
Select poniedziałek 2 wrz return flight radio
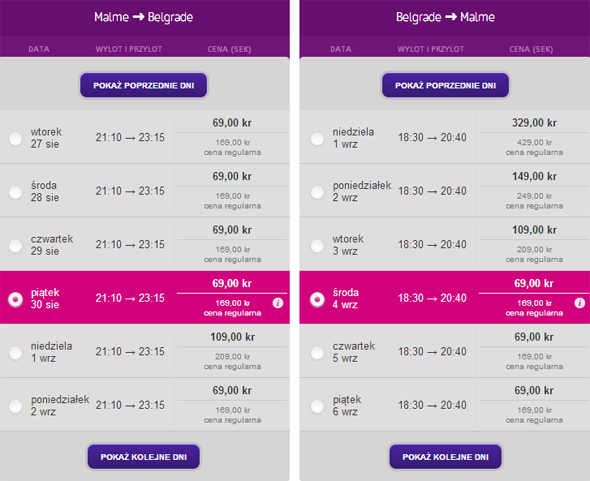click(x=317, y=192)
